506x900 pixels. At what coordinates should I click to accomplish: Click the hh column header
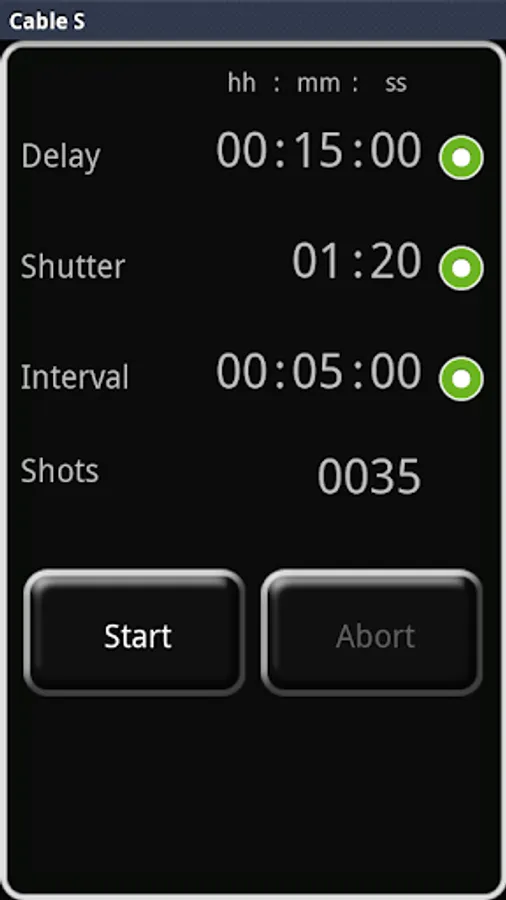coord(242,83)
